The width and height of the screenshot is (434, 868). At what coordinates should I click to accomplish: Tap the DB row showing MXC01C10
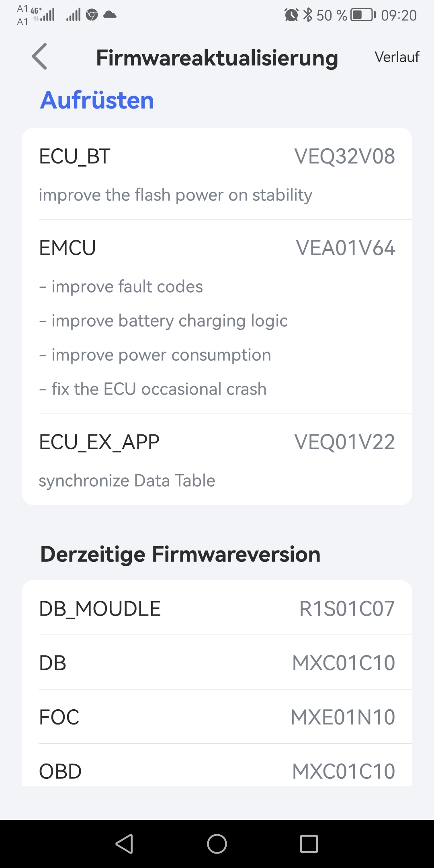tap(217, 663)
